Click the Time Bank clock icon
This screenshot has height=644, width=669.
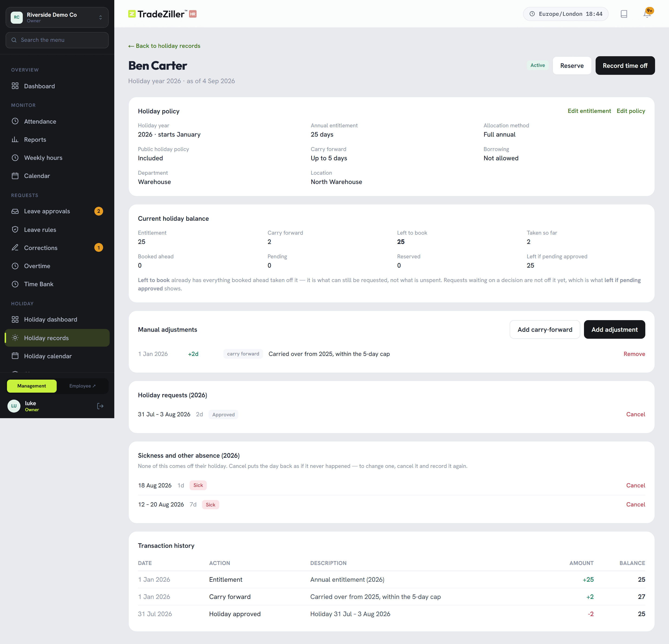point(15,284)
